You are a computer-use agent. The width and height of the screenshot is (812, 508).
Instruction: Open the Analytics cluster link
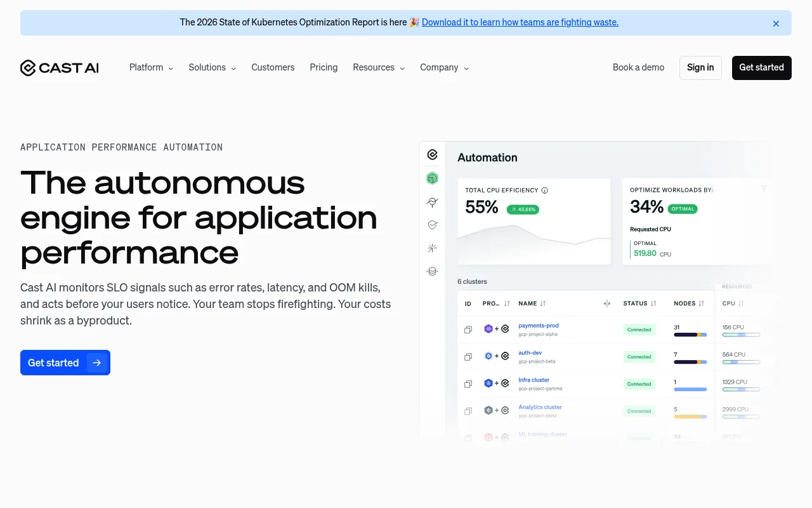tap(540, 407)
